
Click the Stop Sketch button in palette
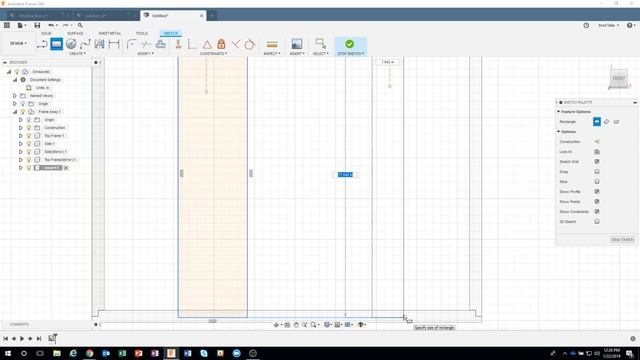(x=622, y=239)
